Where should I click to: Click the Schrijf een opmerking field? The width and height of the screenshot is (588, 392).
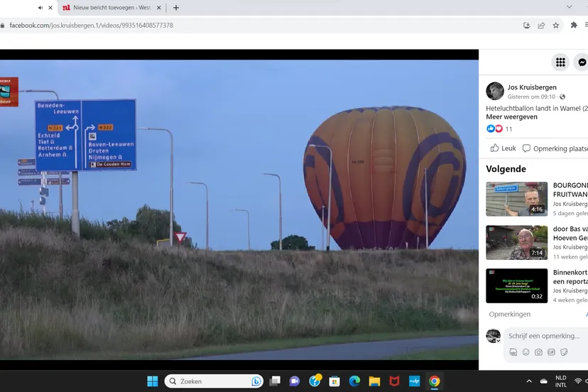coord(544,336)
